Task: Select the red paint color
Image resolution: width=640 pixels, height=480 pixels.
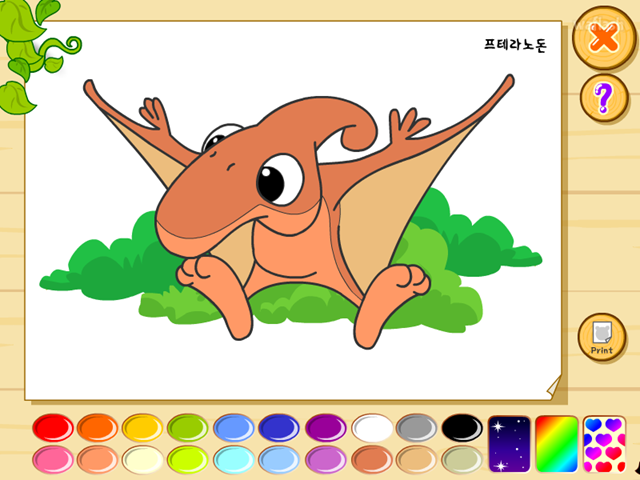Action: pyautogui.click(x=53, y=428)
